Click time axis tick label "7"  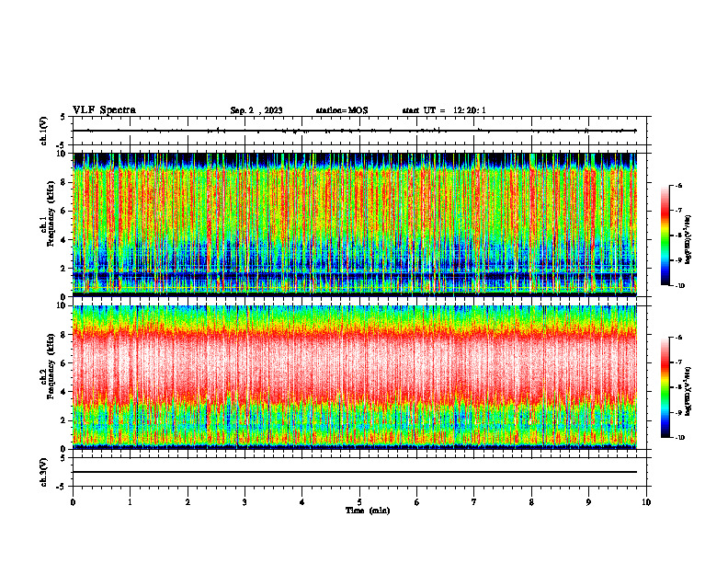click(x=474, y=502)
